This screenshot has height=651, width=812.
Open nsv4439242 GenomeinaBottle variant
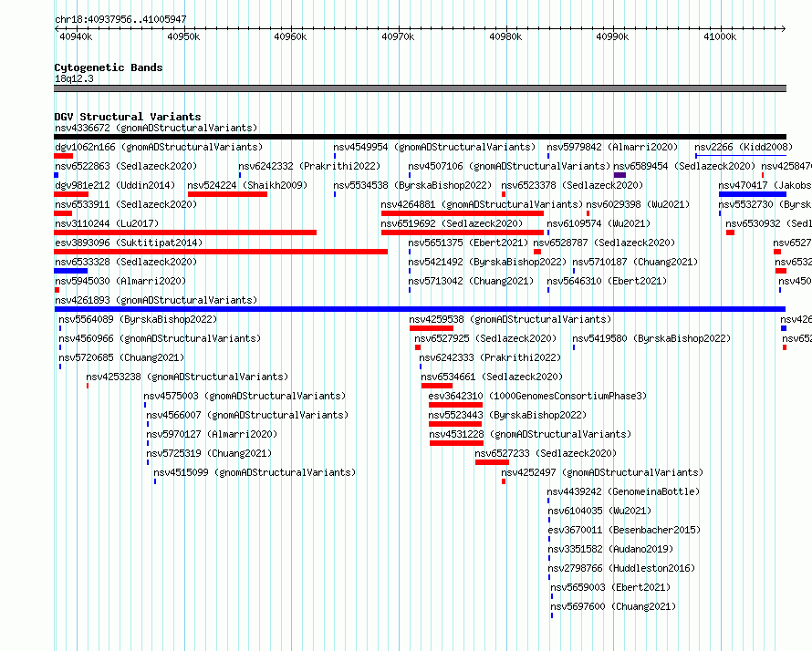[623, 491]
